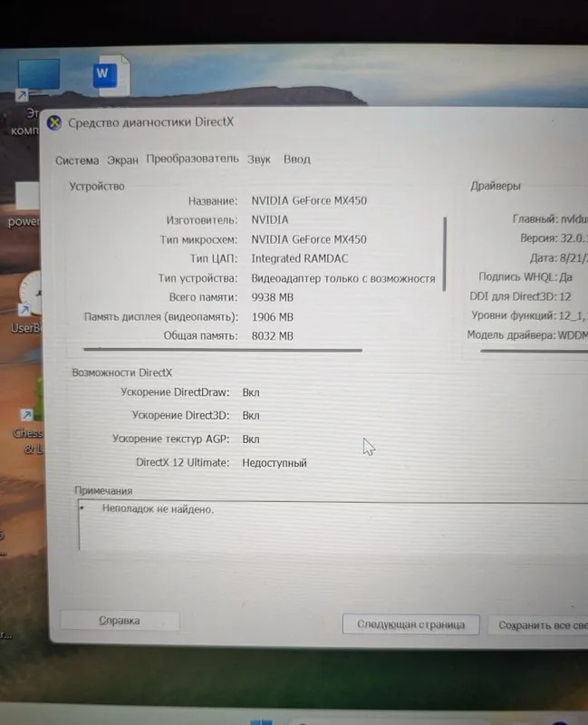Select the 8032 MB shared memory value
The height and width of the screenshot is (725, 588).
273,335
